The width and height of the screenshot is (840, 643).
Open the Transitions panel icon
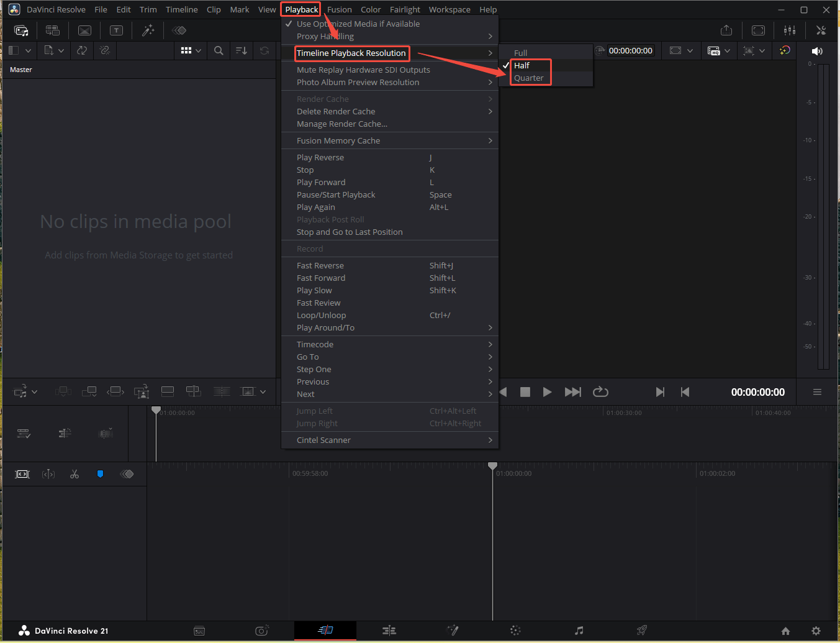(84, 30)
